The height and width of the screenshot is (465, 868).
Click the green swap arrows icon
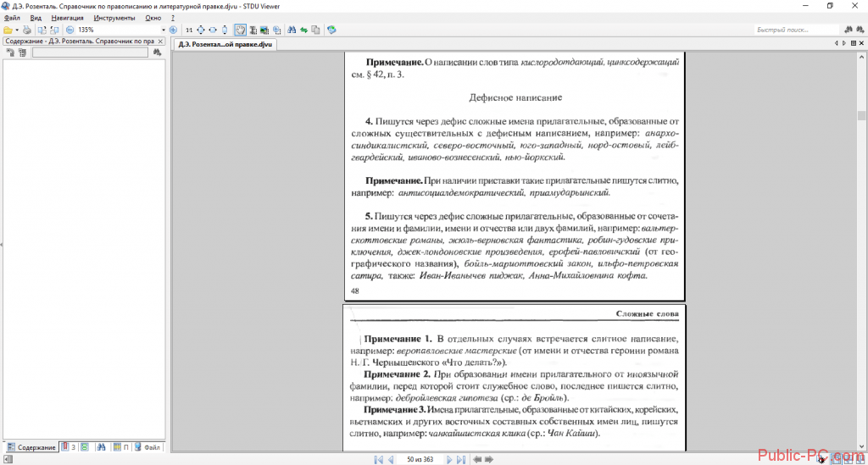(x=304, y=30)
